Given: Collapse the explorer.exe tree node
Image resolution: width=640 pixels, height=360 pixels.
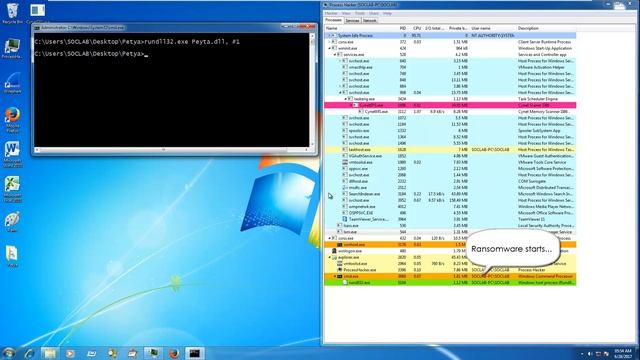Looking at the screenshot, I should pyautogui.click(x=330, y=257).
